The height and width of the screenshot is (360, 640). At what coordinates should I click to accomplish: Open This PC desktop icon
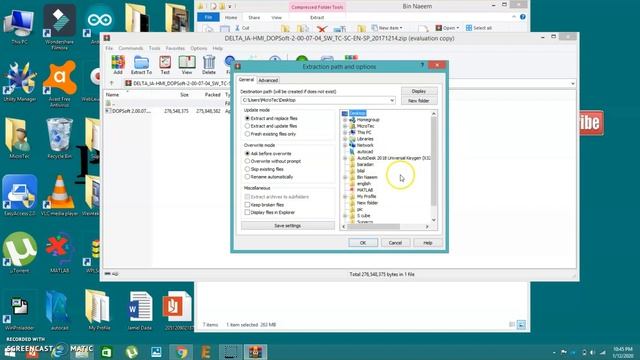click(19, 27)
